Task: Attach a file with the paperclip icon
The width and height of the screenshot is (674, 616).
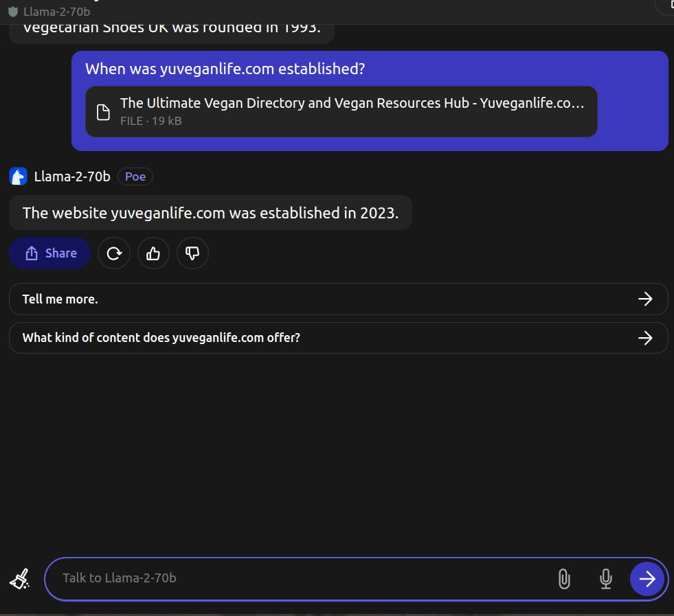Action: click(x=564, y=579)
